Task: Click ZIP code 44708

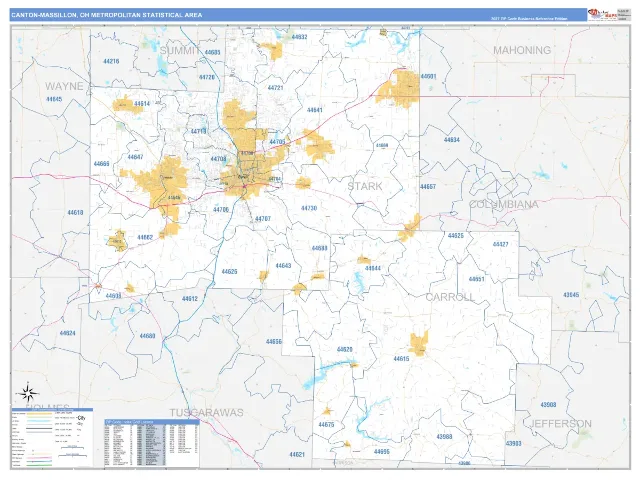Action: [218, 159]
